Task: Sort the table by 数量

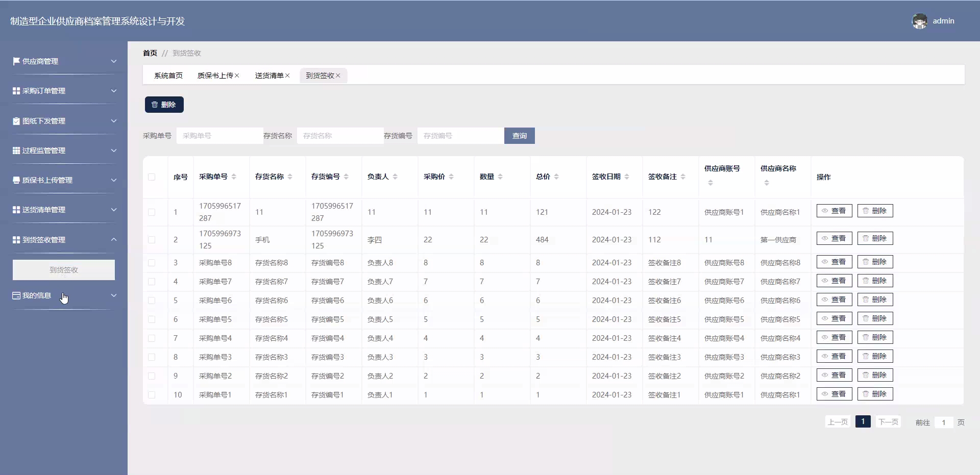Action: tap(500, 177)
